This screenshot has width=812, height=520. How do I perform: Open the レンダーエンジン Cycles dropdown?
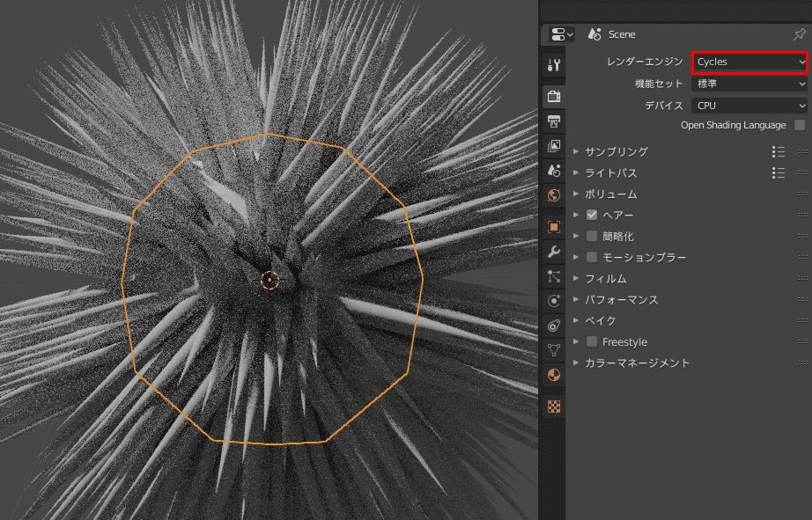749,62
